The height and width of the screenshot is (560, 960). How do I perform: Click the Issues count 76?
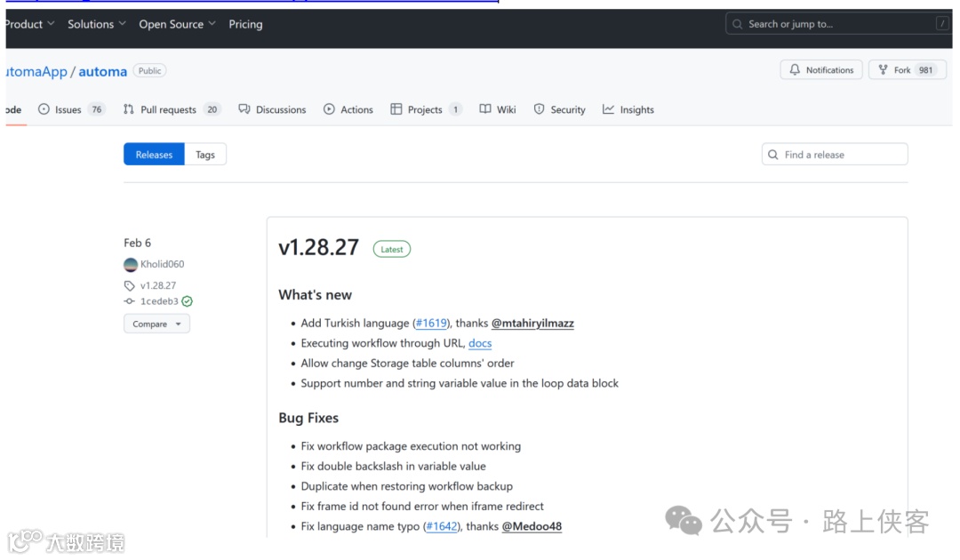coord(97,109)
